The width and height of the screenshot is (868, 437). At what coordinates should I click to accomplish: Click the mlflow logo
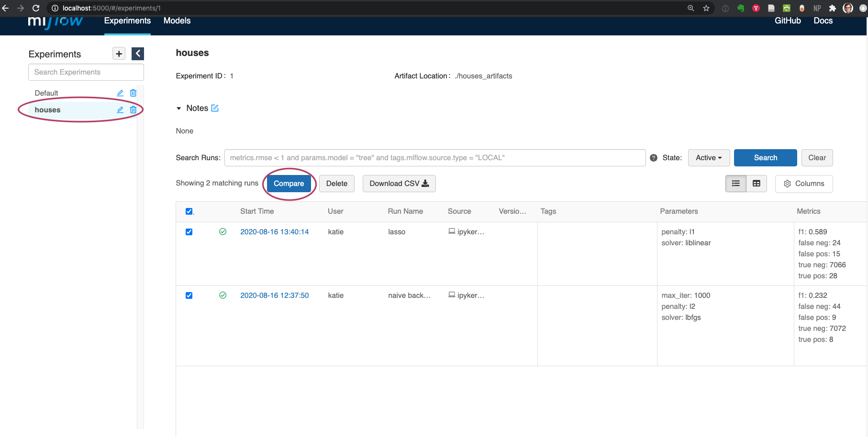click(55, 22)
